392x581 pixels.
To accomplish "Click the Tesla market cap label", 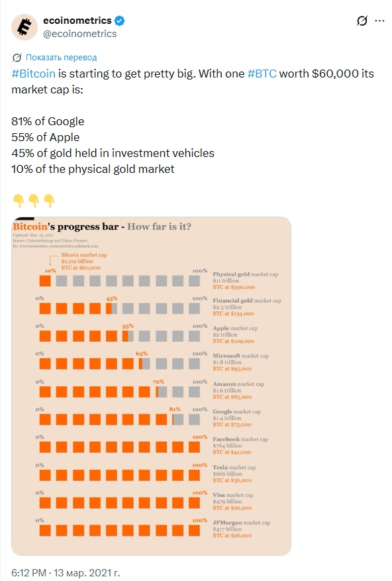I will tap(234, 467).
